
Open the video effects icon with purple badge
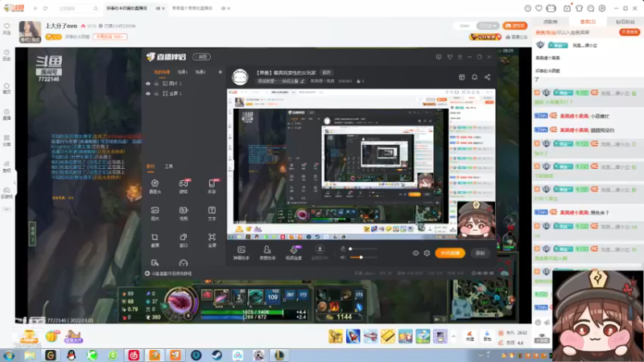pos(294,249)
